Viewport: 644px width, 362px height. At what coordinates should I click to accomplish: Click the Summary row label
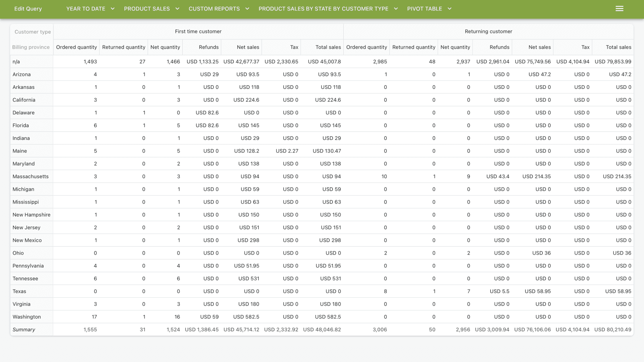pyautogui.click(x=24, y=329)
